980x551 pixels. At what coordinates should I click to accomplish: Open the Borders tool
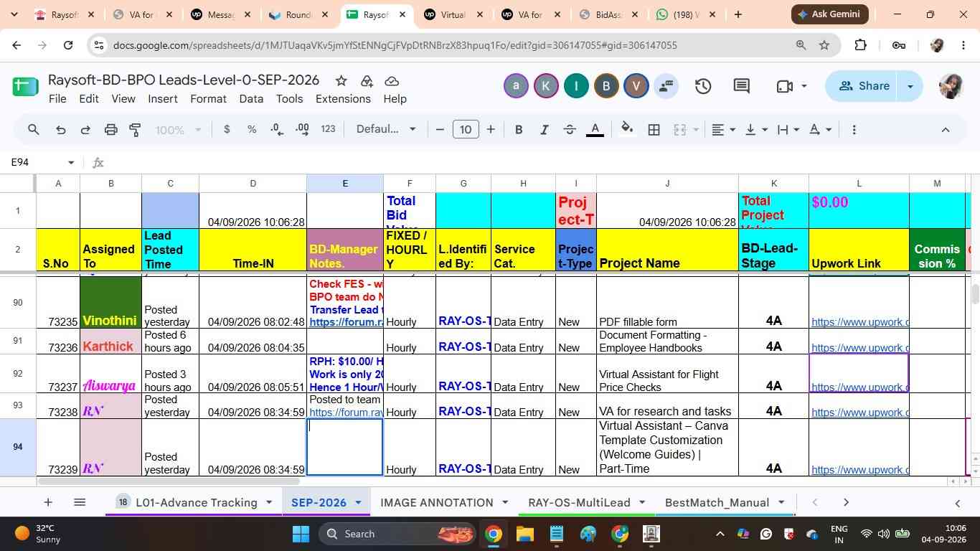(654, 130)
